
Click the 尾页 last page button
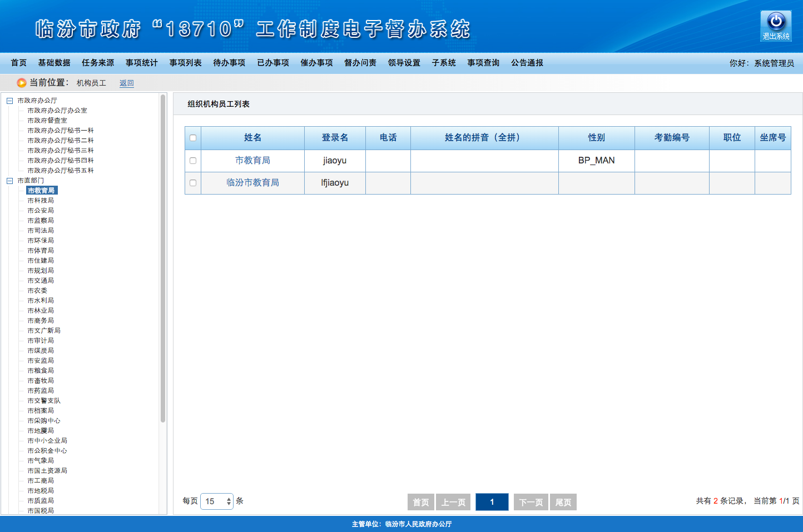(563, 502)
